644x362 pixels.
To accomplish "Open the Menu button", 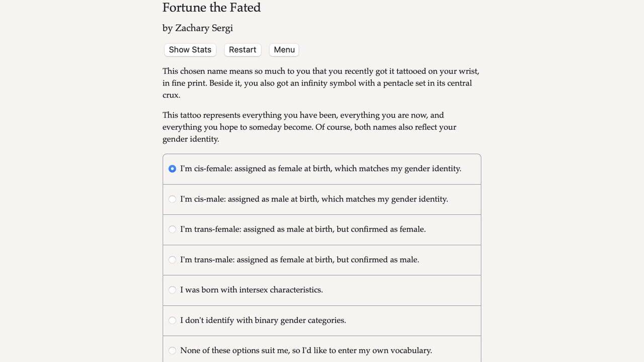I will [x=284, y=50].
